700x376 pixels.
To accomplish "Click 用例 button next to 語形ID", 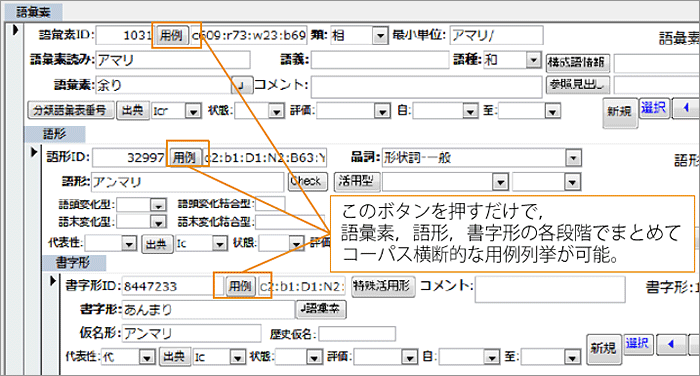I will 184,157.
